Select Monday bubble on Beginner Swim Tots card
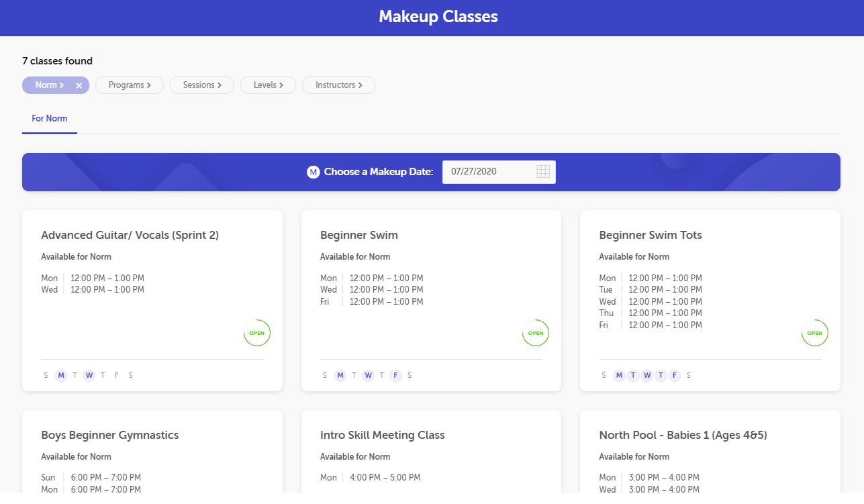The height and width of the screenshot is (504, 864). coord(619,375)
